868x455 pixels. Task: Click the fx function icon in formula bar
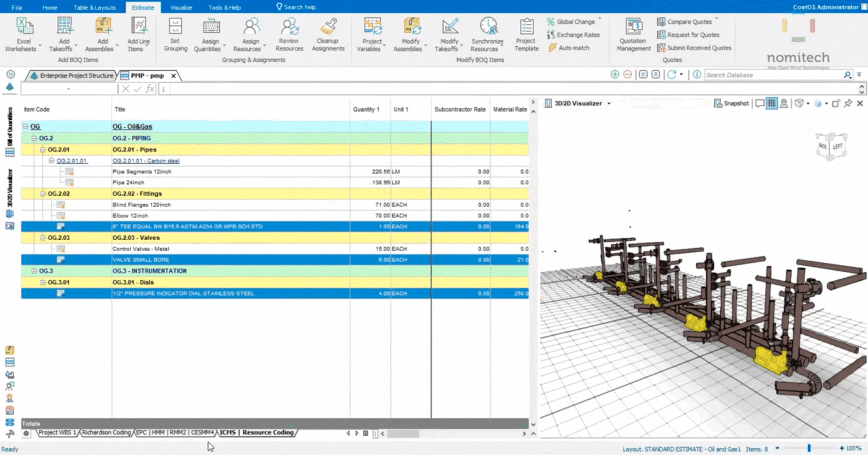click(x=150, y=89)
